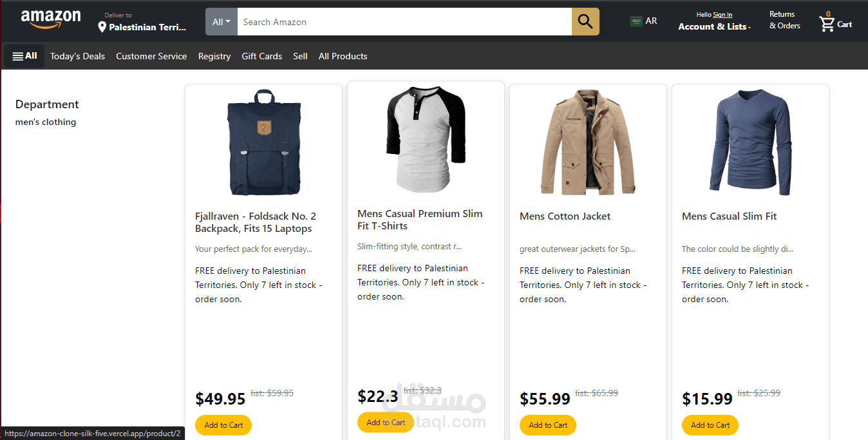868x440 pixels.
Task: Click the delivery location pin icon
Action: (102, 27)
